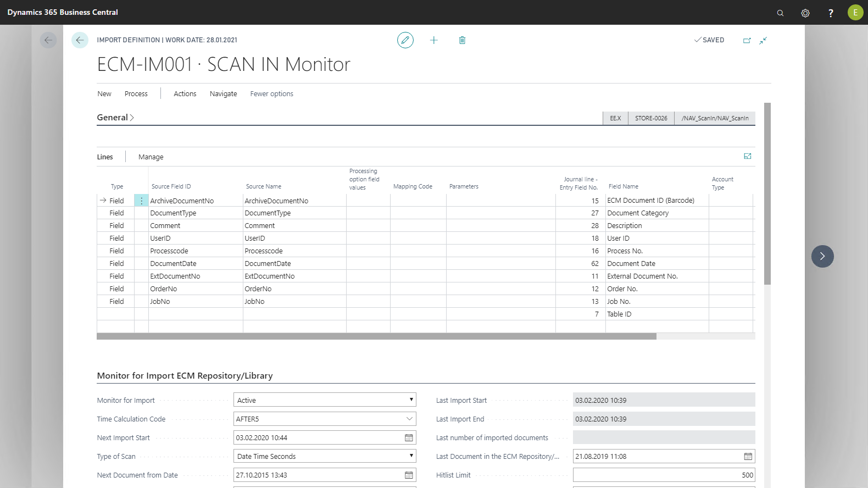Click the collapse page arrows icon
Viewport: 868px width, 488px height.
pos(763,40)
